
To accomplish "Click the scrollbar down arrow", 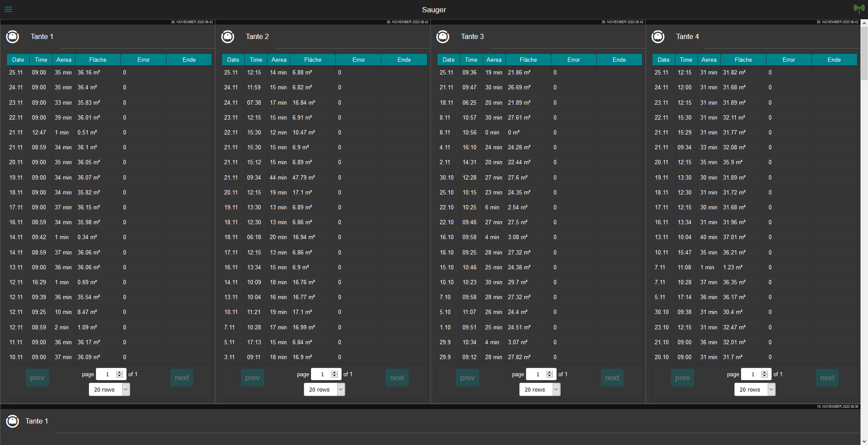I will point(864,441).
